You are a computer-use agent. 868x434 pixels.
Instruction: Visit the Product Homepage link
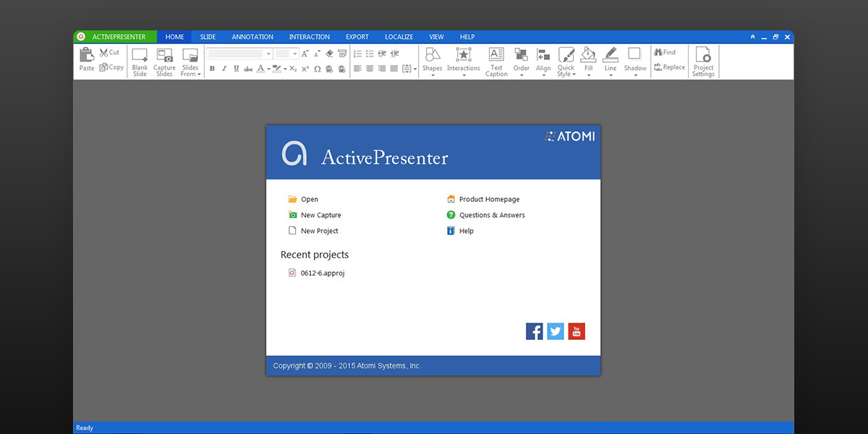490,200
